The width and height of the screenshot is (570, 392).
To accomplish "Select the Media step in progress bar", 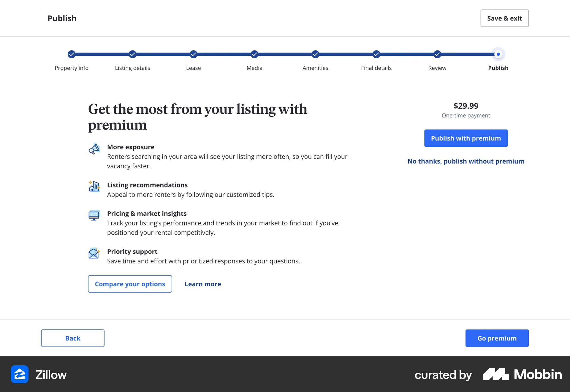I will [254, 54].
